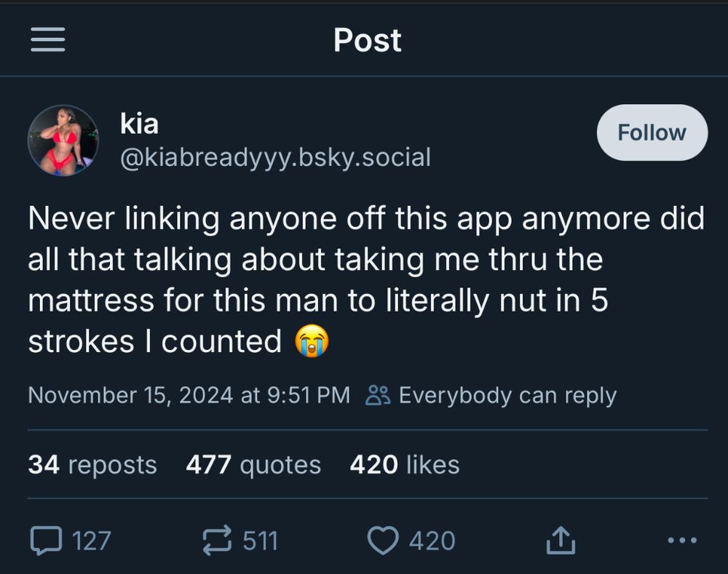Click the people icon beside reply settings
The image size is (728, 574).
pyautogui.click(x=377, y=395)
